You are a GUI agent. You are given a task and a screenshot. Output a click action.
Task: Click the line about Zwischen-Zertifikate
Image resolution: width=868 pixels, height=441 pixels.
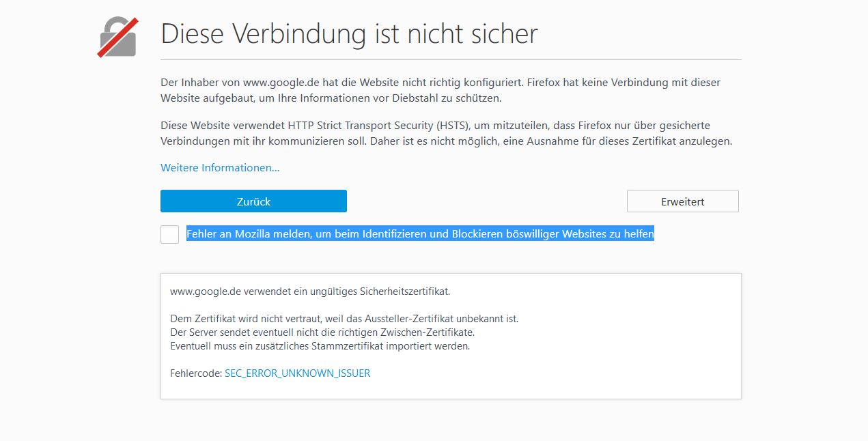[322, 332]
